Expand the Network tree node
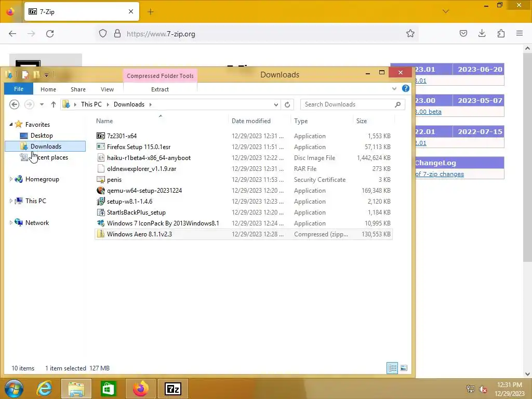 click(11, 222)
